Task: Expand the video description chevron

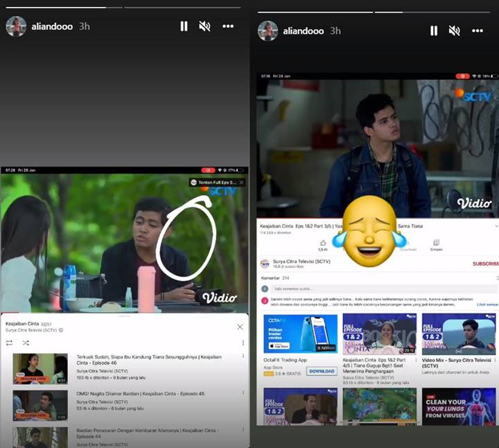Action: pyautogui.click(x=496, y=226)
